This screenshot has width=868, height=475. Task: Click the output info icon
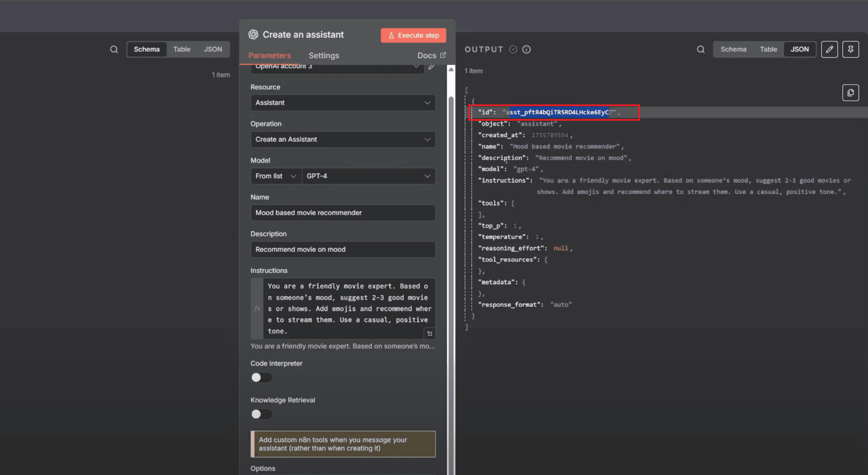point(526,49)
